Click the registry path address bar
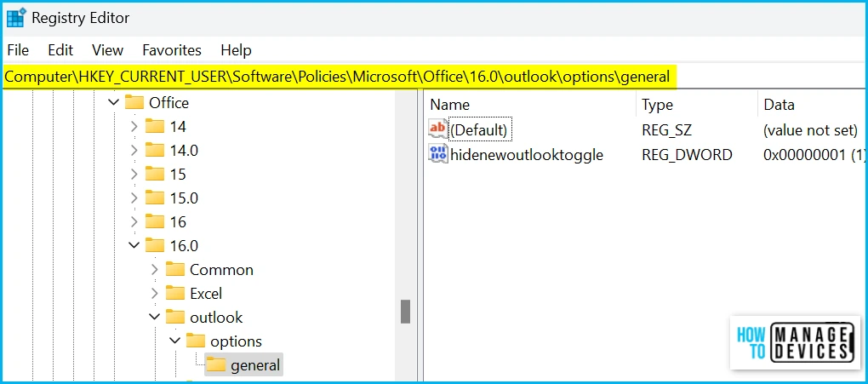The image size is (868, 384). pos(434,77)
